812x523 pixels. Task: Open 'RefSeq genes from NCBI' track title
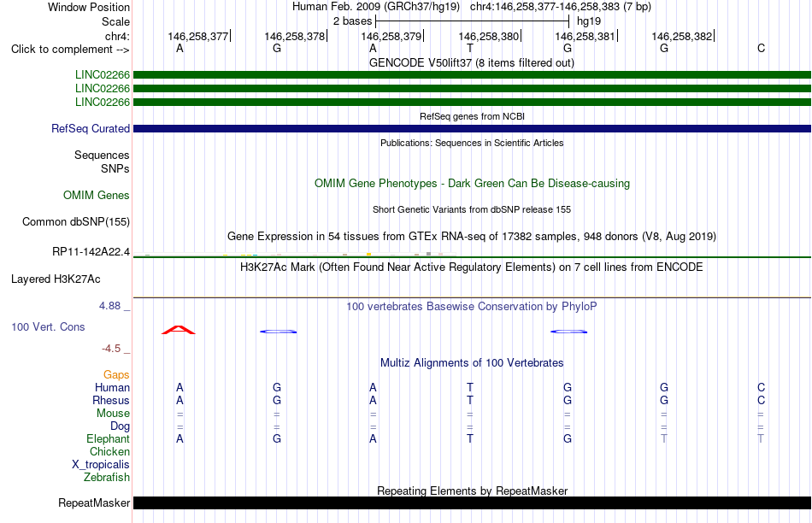tap(472, 116)
